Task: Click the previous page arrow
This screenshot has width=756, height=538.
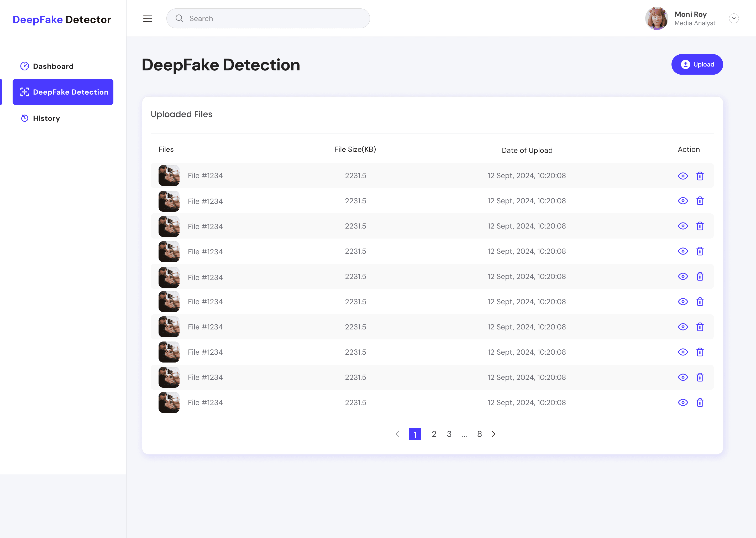Action: [x=397, y=434]
